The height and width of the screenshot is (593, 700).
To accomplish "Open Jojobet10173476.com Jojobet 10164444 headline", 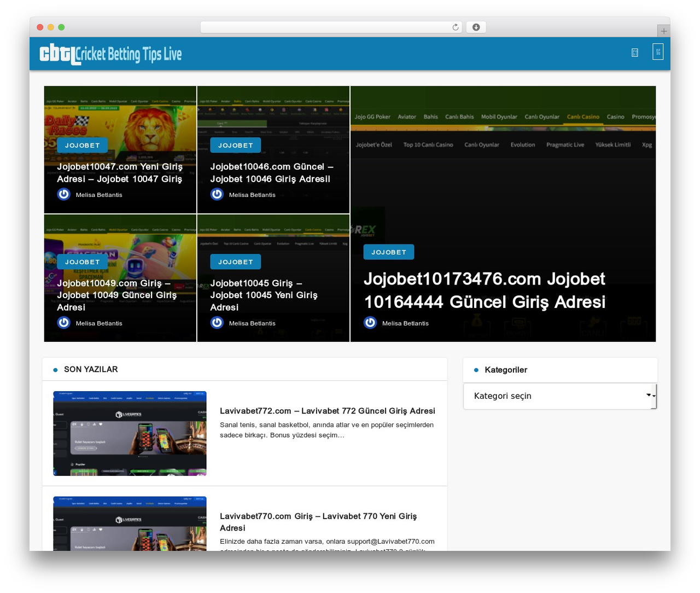I will point(485,290).
